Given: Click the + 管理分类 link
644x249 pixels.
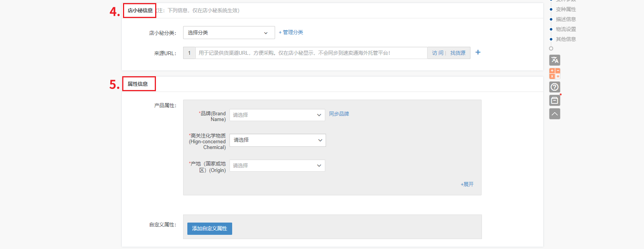Looking at the screenshot, I should coord(291,32).
